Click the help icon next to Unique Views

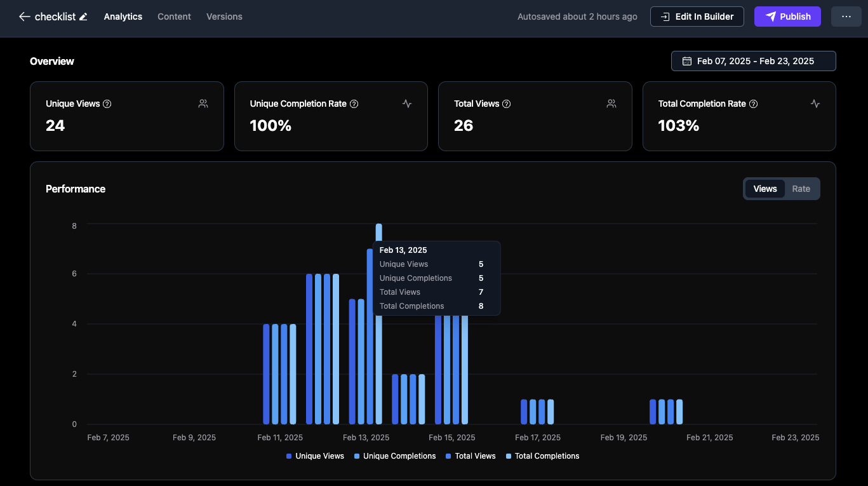pyautogui.click(x=107, y=104)
